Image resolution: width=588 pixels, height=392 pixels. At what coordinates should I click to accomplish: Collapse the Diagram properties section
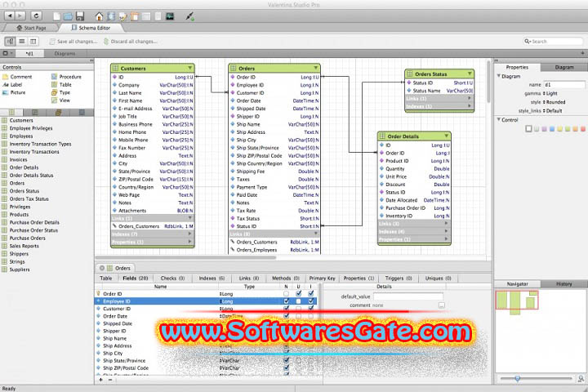[x=499, y=76]
